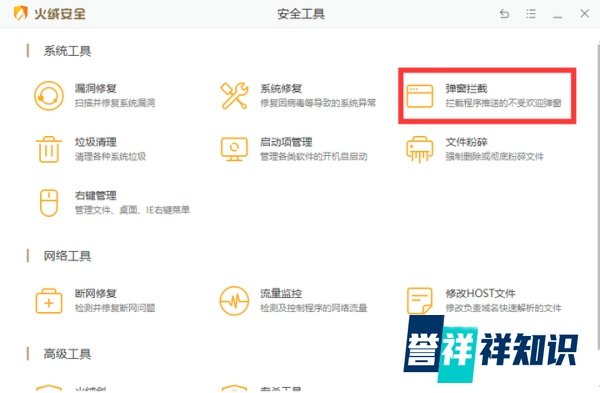
Task: Click the 高级工具 section heading
Action: point(67,354)
